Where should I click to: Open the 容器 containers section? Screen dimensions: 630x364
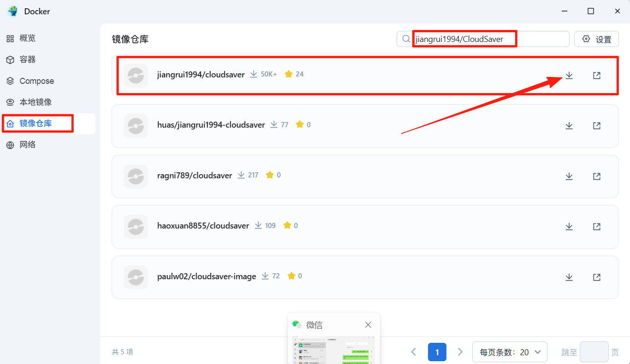(x=48, y=59)
